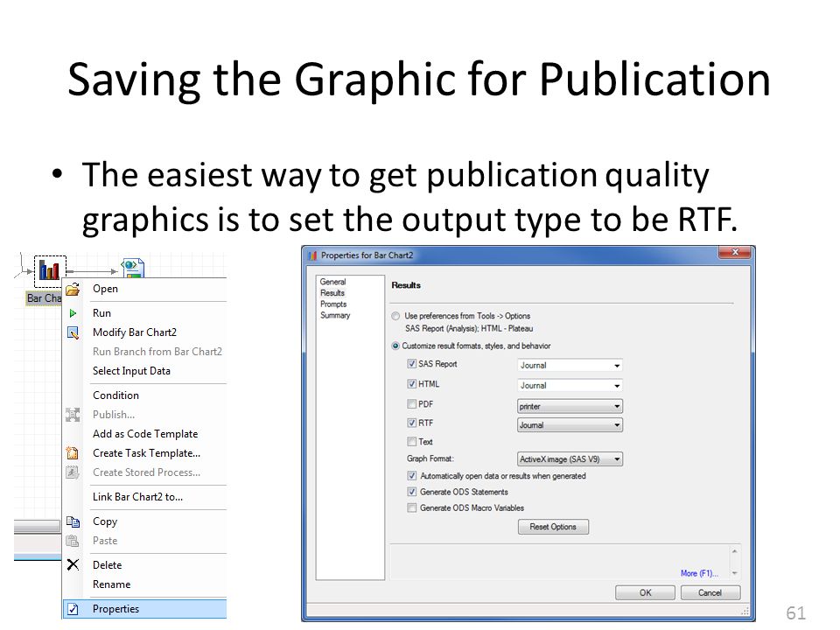Select Results in the properties list
Image resolution: width=840 pixels, height=630 pixels.
(332, 293)
